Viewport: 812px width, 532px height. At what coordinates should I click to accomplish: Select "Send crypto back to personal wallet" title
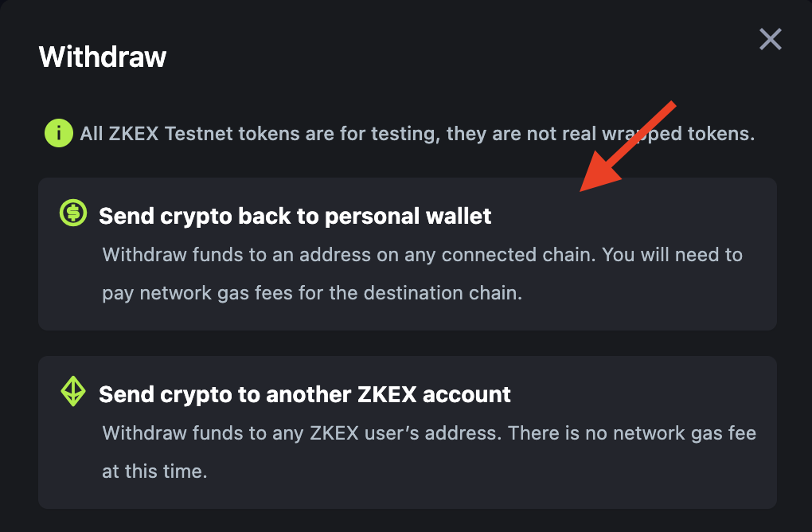295,216
